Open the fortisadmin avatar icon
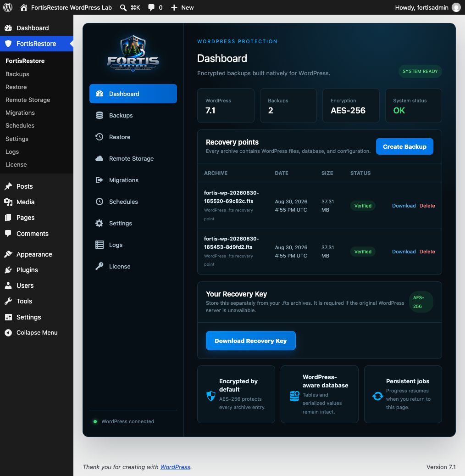465x476 pixels. 456,7
